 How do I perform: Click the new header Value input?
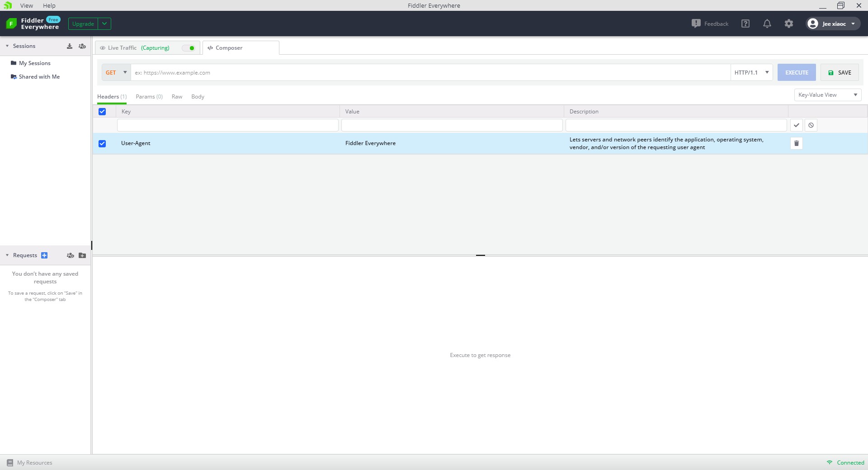pyautogui.click(x=452, y=125)
